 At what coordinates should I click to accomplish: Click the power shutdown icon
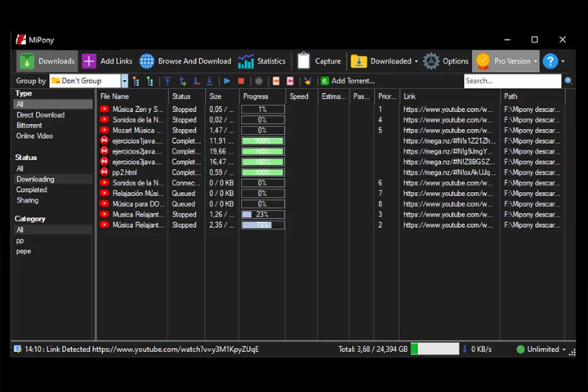pos(258,81)
